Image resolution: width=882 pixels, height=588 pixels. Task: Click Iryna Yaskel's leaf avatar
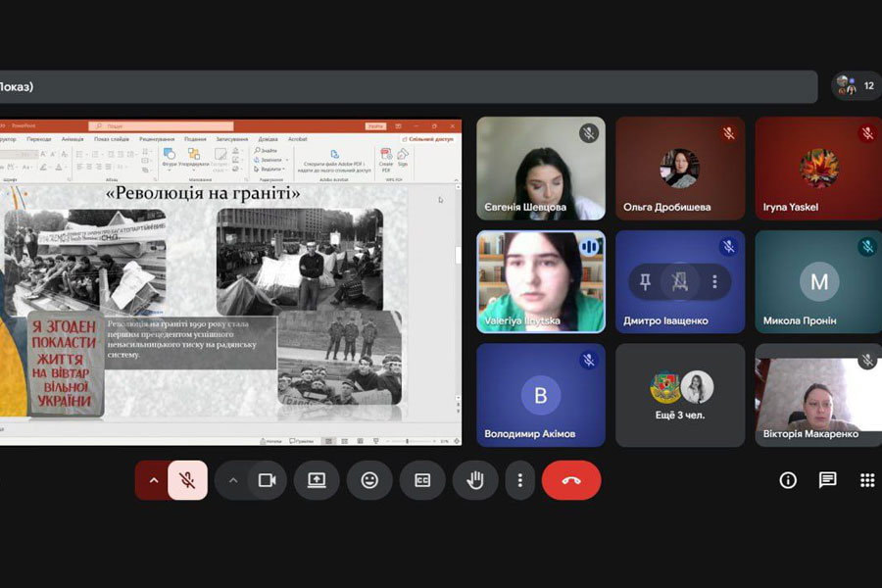click(x=819, y=169)
